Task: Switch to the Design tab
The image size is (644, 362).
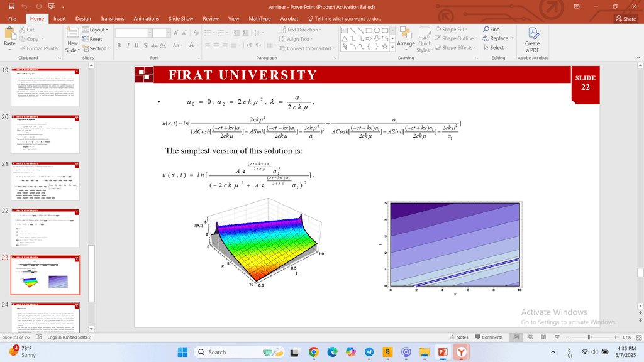Action: [83, 18]
